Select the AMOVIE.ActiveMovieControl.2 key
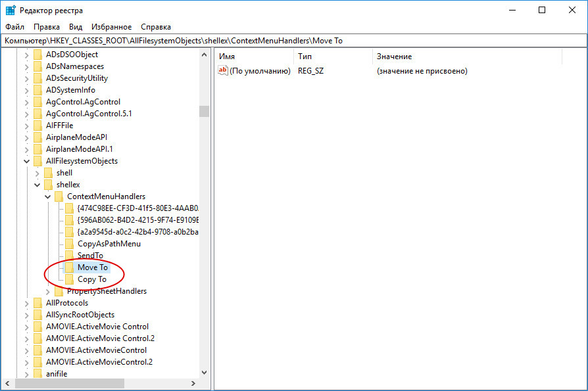588x391 pixels. pos(99,362)
